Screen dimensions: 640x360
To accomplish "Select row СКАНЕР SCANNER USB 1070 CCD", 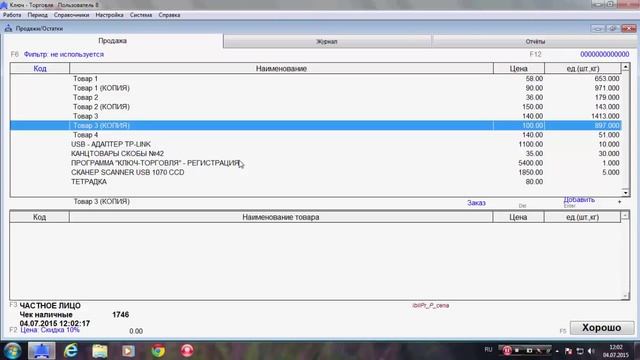I will [316, 172].
